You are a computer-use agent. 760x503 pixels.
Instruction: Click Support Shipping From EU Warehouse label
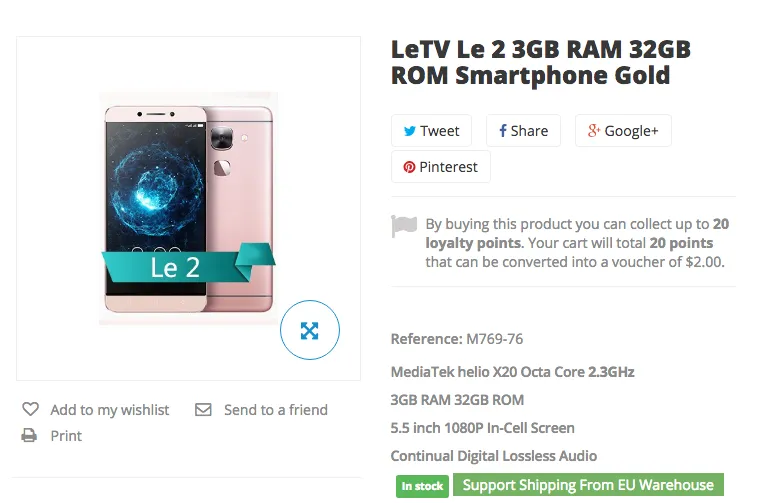[x=588, y=485]
